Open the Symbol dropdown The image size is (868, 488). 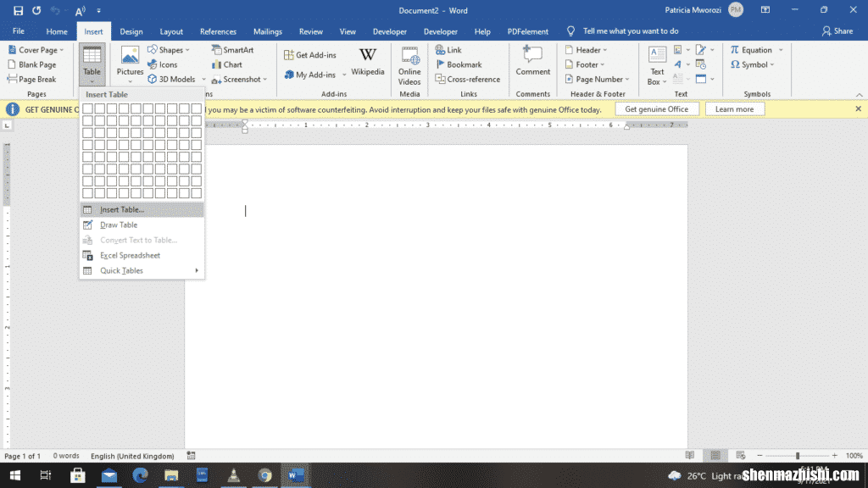pyautogui.click(x=753, y=64)
